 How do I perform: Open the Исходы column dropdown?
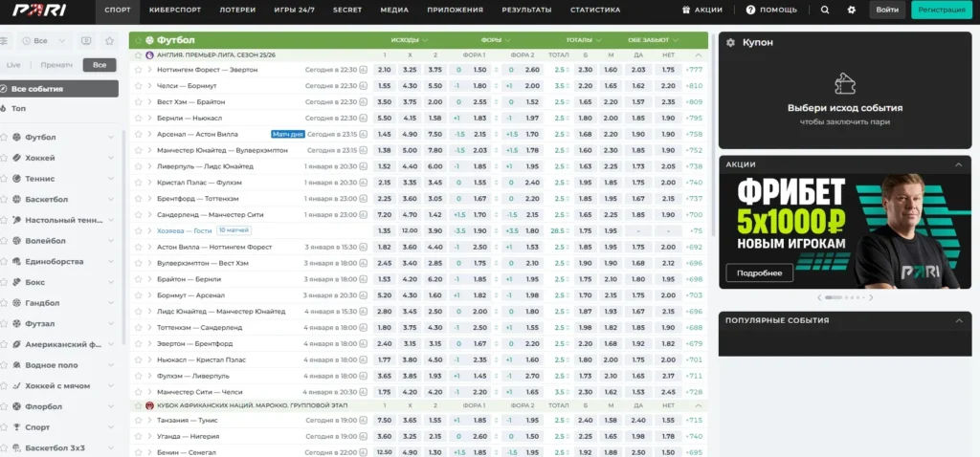(x=411, y=41)
